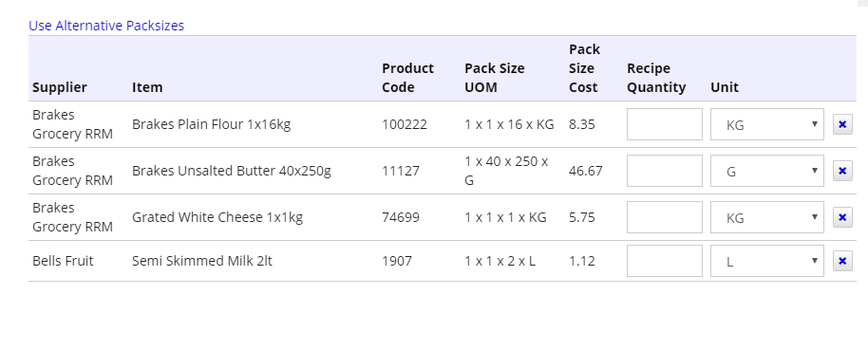The height and width of the screenshot is (350, 868).
Task: Click the Use Alternative Packsizes link
Action: [106, 26]
